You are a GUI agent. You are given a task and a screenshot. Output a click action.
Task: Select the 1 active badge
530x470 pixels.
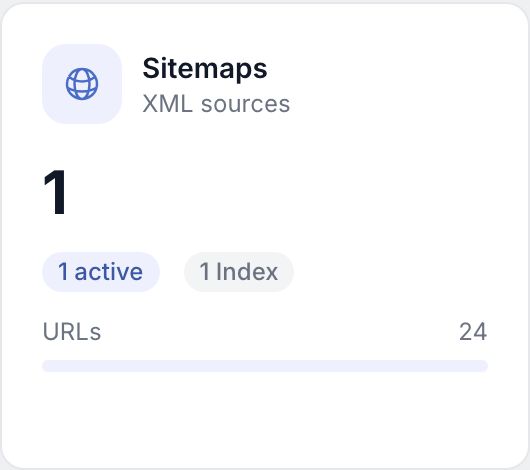[101, 272]
